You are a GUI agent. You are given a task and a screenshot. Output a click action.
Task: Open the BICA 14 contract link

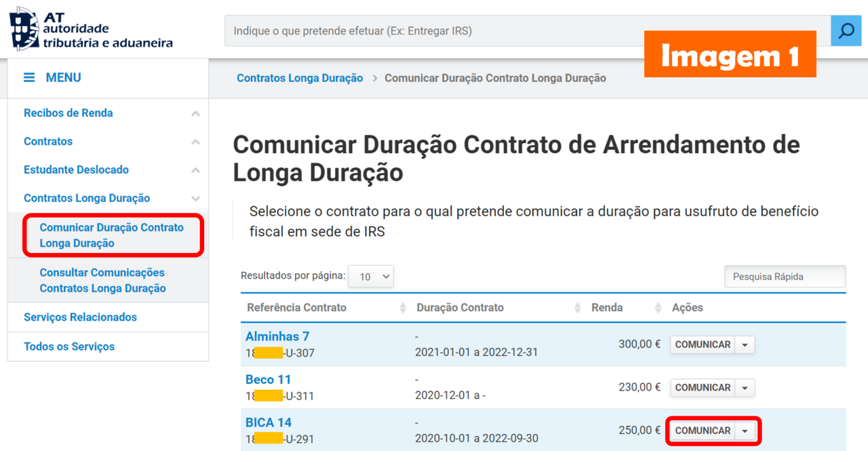pos(268,422)
